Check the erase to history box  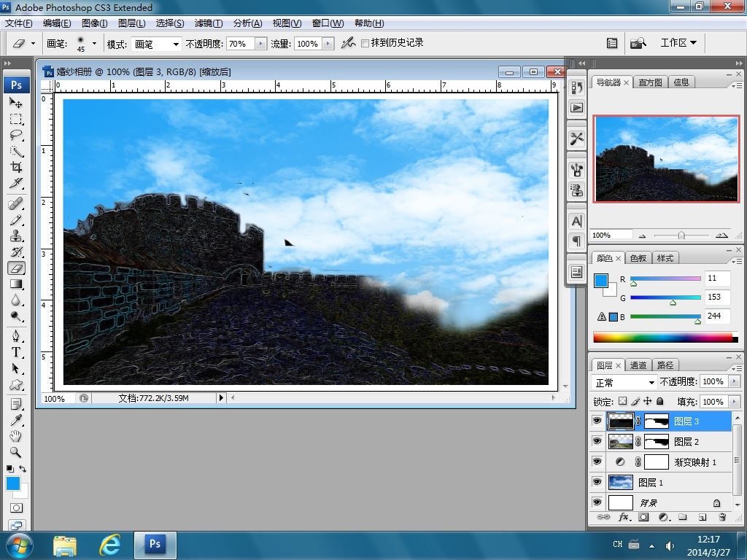365,43
